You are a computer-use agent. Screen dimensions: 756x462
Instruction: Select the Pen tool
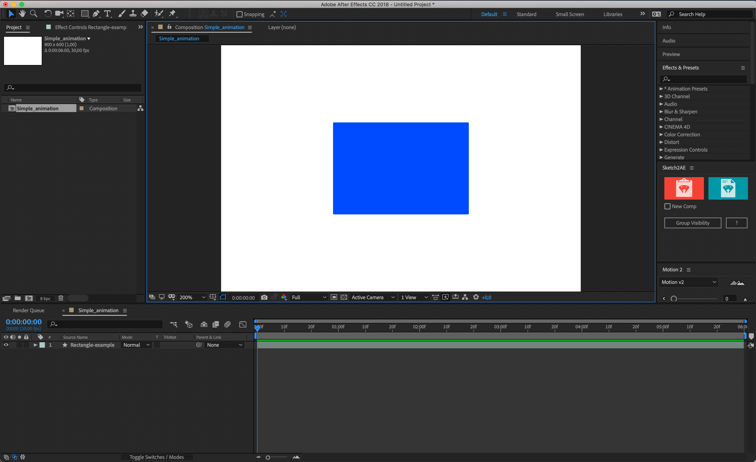(96, 14)
